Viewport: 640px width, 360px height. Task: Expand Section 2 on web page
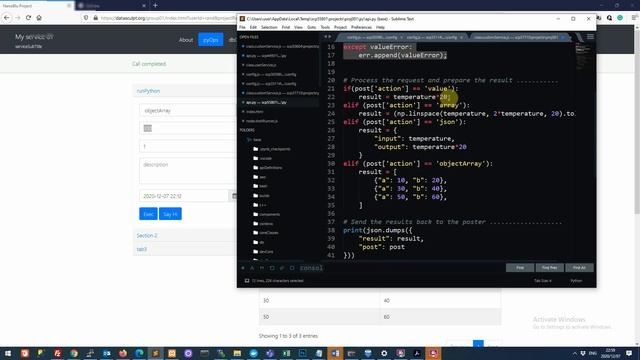pos(147,236)
